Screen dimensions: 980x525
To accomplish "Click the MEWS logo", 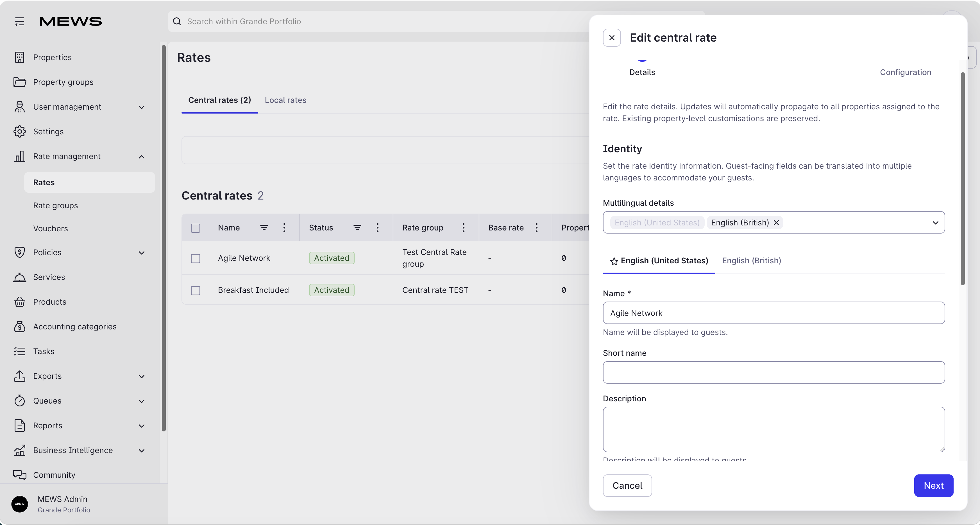I will click(71, 21).
